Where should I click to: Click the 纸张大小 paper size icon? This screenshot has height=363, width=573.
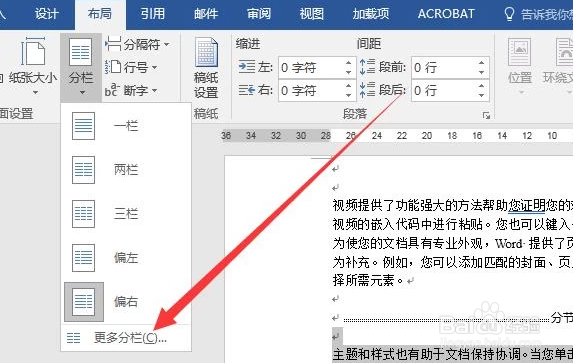point(33,53)
